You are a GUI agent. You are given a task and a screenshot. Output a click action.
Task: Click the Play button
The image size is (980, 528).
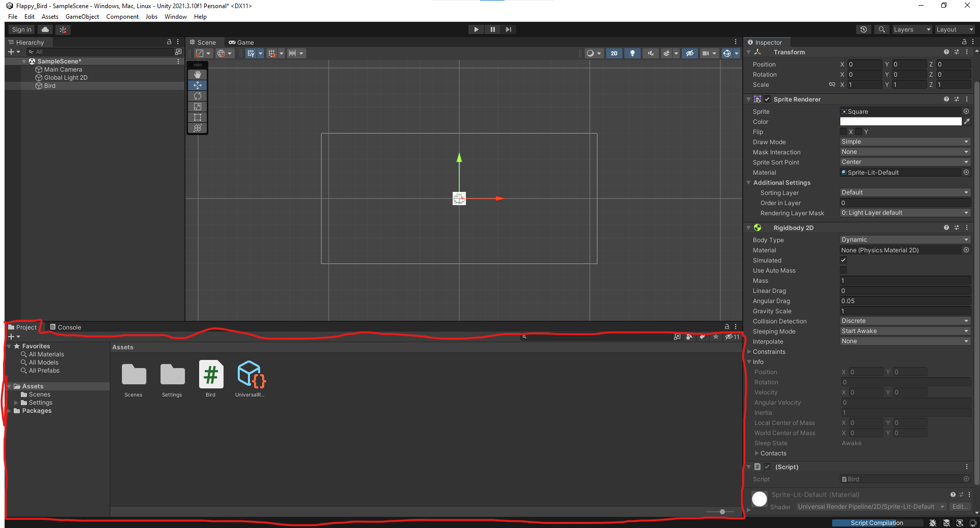pyautogui.click(x=476, y=29)
